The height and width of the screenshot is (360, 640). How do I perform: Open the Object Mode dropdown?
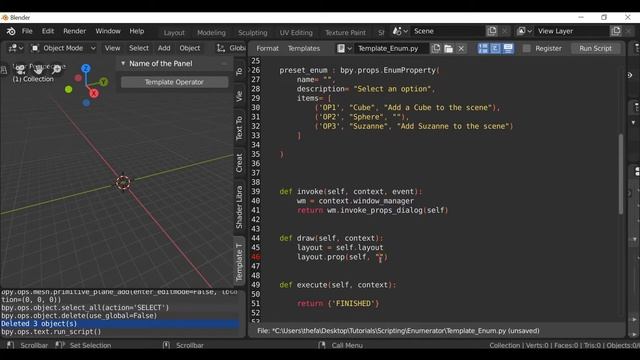coord(63,48)
